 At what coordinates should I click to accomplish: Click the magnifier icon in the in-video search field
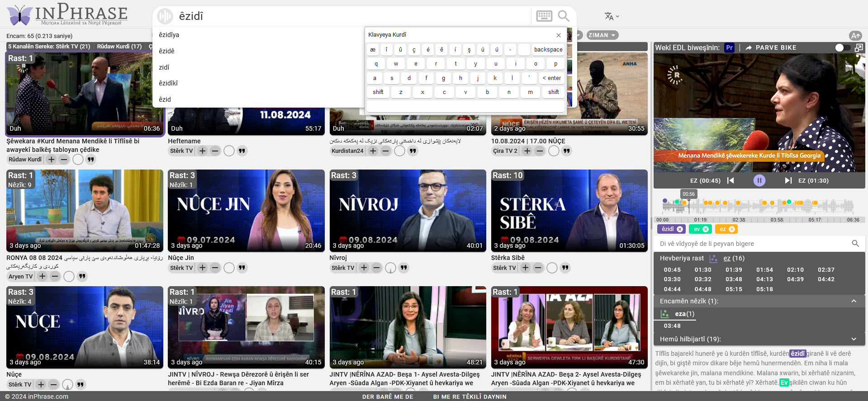pos(855,244)
